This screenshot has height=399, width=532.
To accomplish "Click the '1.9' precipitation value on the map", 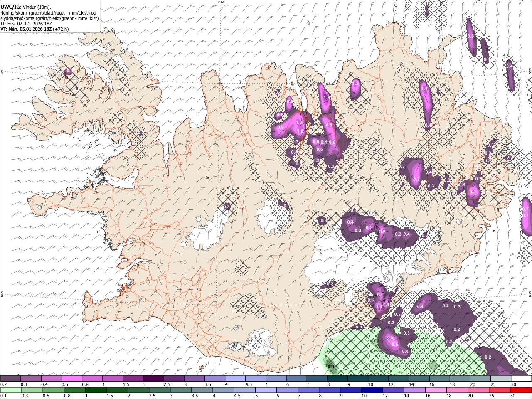I will coord(327,98).
